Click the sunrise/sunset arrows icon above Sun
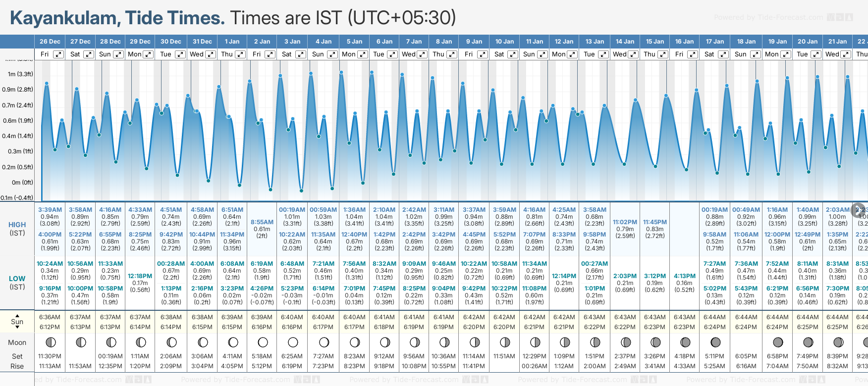The image size is (868, 386). (17, 321)
